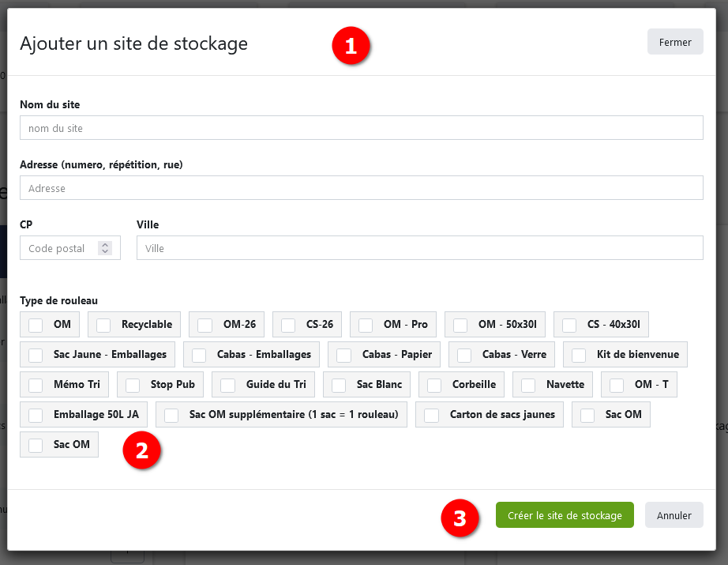
Task: Toggle the Cabas - Verre checkbox
Action: click(464, 355)
